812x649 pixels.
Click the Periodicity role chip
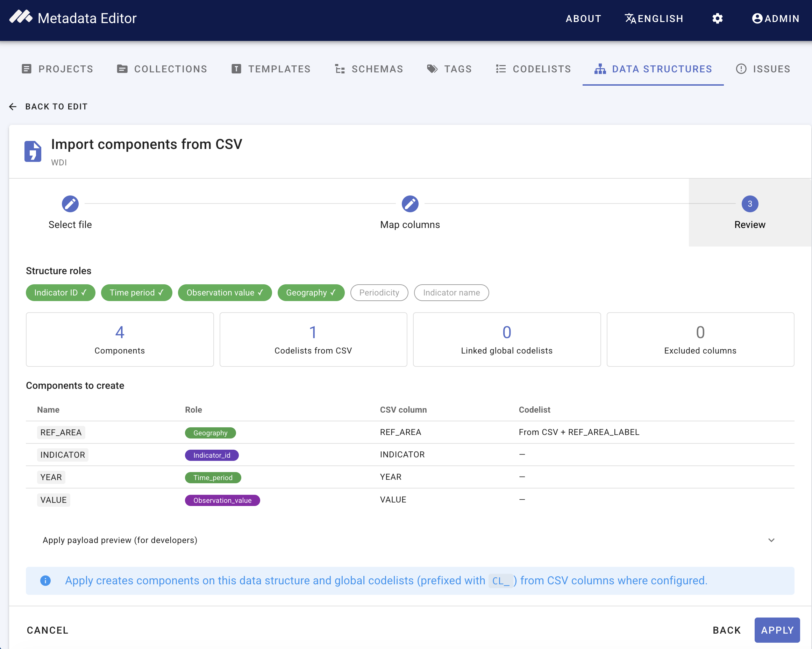point(379,293)
